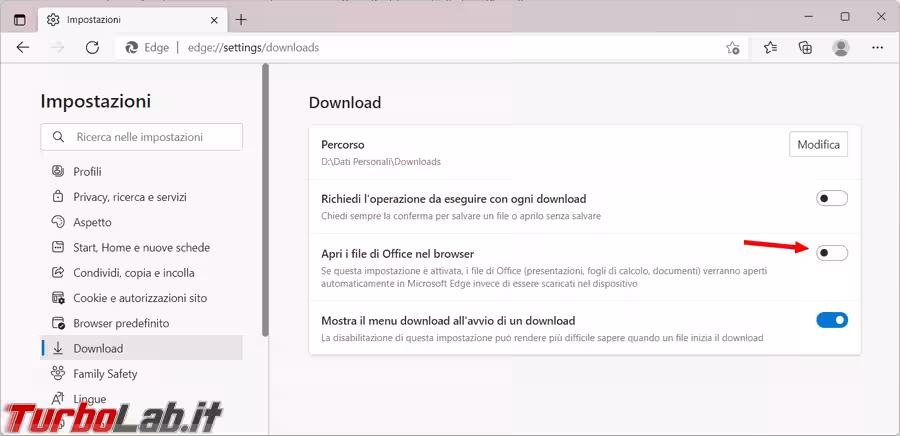Open the tab actions menu icon

tap(20, 18)
